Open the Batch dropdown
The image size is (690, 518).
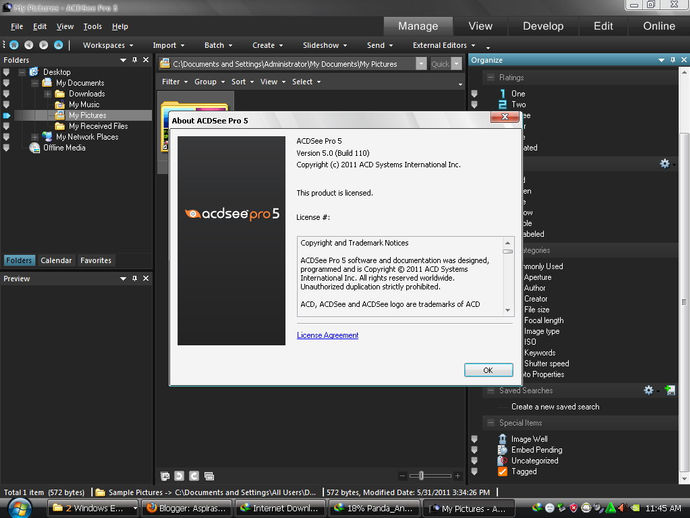[x=218, y=45]
